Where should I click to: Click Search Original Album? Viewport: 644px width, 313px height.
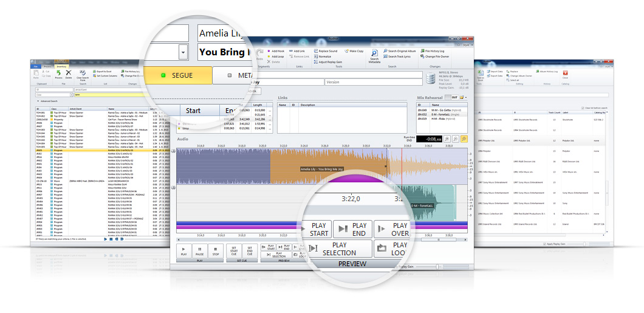click(400, 51)
